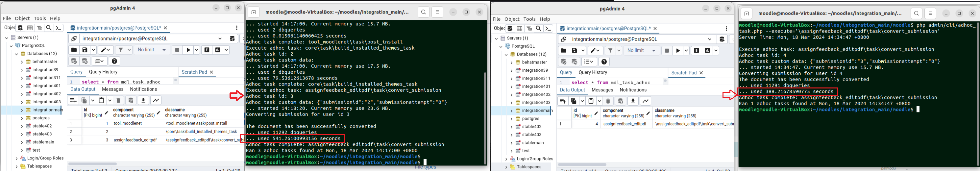Viewport: 980px width, 171px height.
Task: Click classname column header in left pgAdmin results
Action: tap(203, 112)
